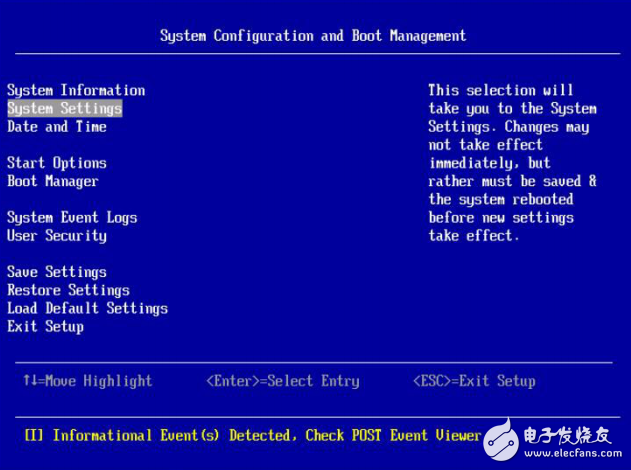Click the [I] informational indicator

tap(34, 435)
